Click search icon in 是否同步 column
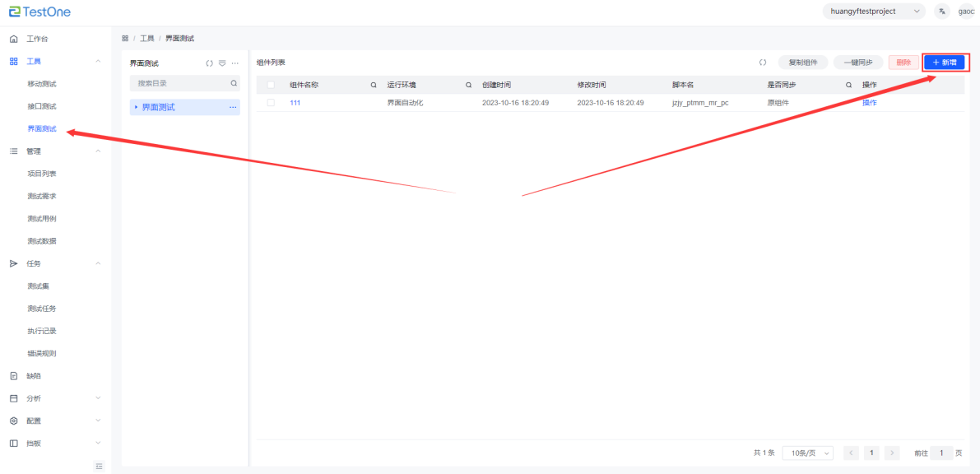980x474 pixels. point(849,85)
